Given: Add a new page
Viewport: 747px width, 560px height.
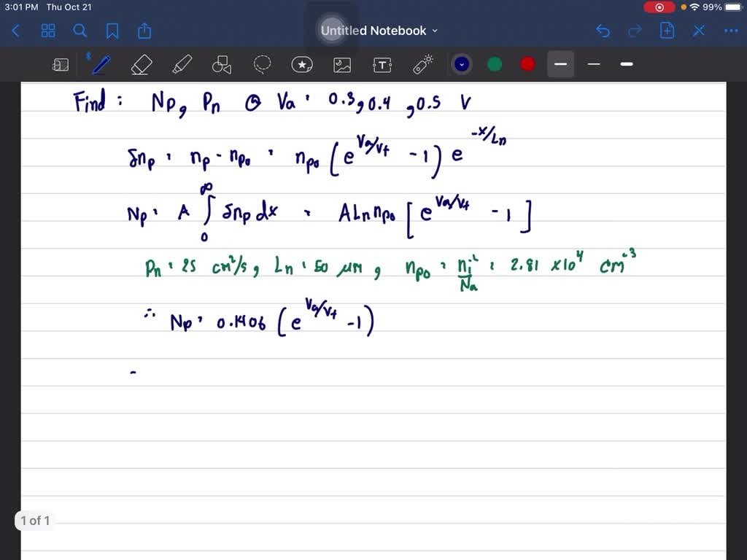Looking at the screenshot, I should pyautogui.click(x=666, y=31).
